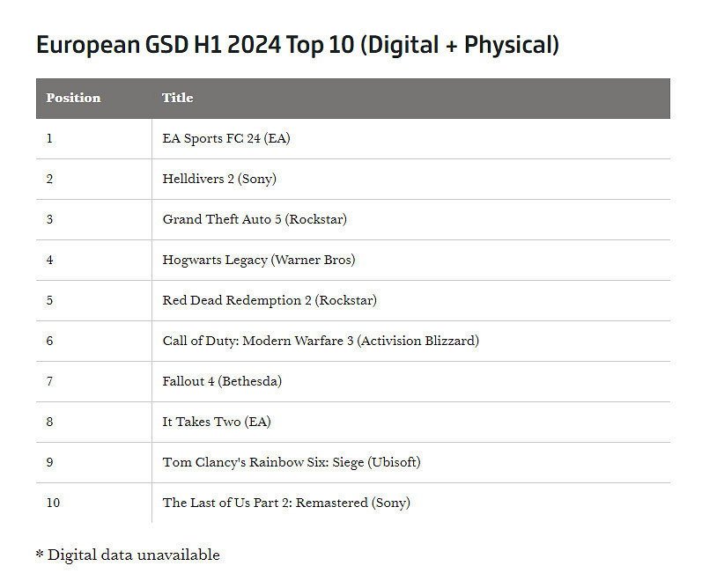Click position number 10 cell
Image resolution: width=724 pixels, height=588 pixels.
pos(53,503)
